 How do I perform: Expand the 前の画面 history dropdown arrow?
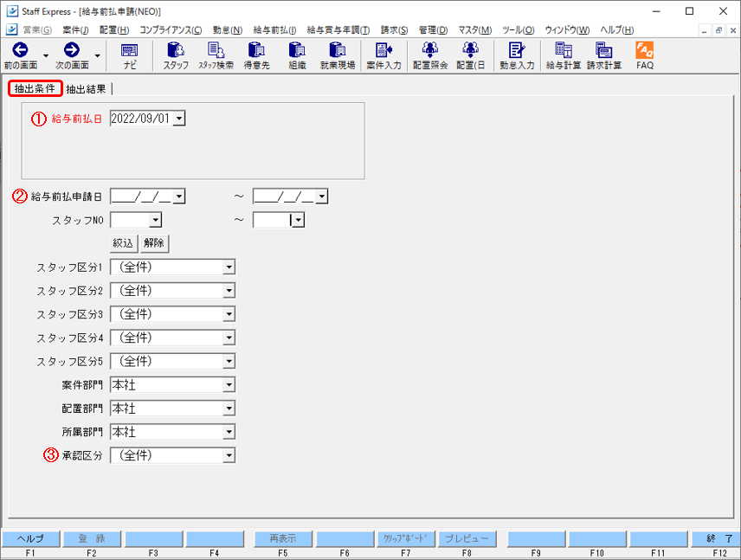tap(46, 55)
